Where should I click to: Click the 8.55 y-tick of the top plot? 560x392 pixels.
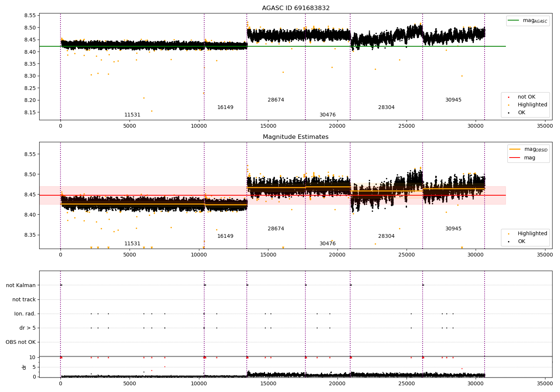(x=30, y=15)
